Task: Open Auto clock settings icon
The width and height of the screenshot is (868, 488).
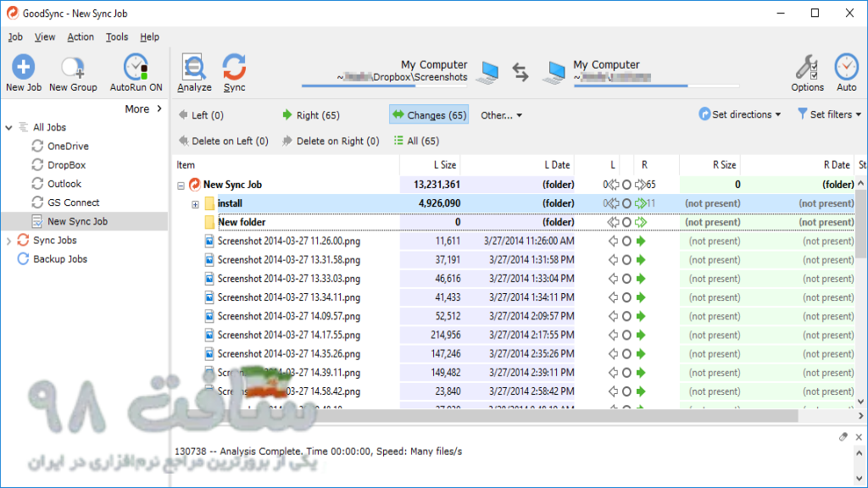Action: [x=846, y=68]
